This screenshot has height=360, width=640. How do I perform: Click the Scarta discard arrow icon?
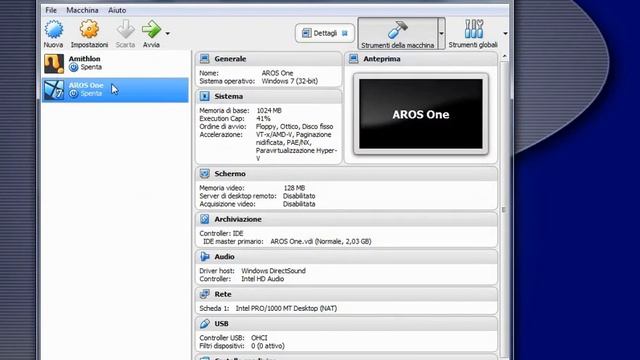(x=125, y=29)
